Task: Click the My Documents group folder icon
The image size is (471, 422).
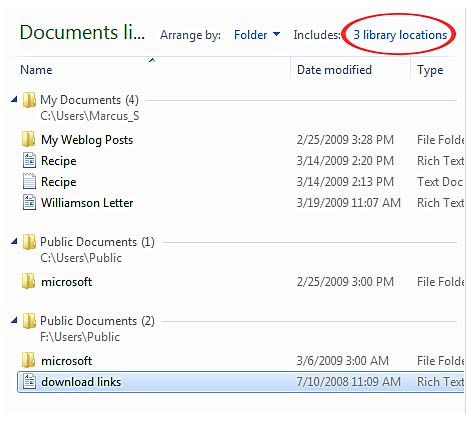Action: [x=29, y=100]
